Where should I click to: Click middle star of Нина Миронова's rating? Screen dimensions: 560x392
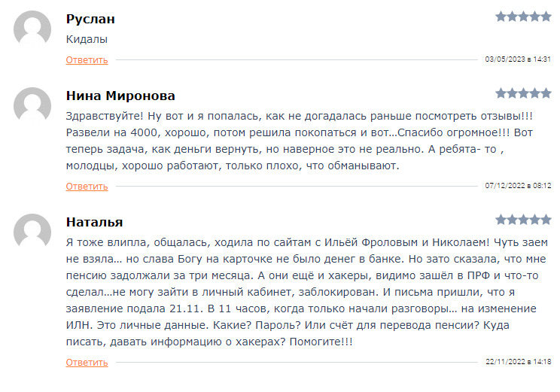[524, 93]
